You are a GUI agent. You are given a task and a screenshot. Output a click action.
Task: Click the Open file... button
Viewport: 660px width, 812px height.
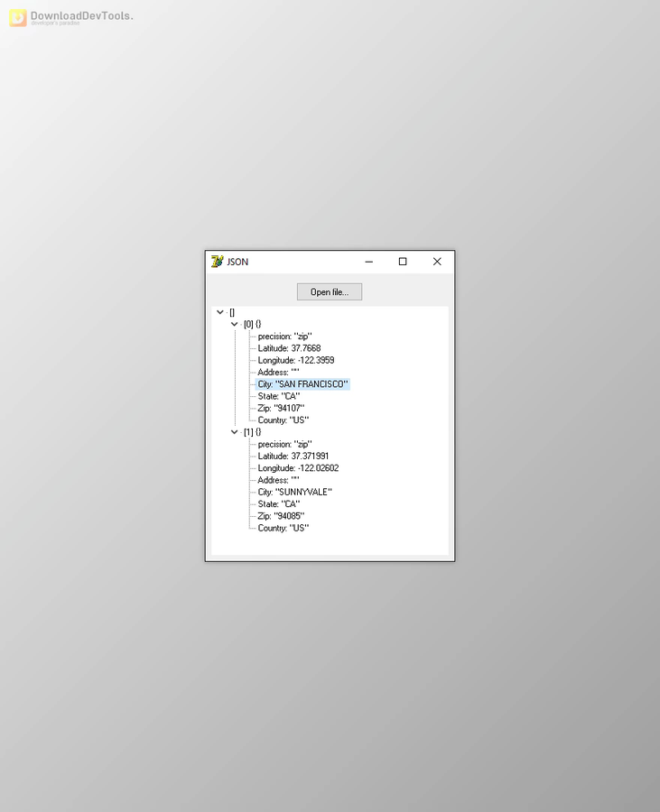click(330, 292)
